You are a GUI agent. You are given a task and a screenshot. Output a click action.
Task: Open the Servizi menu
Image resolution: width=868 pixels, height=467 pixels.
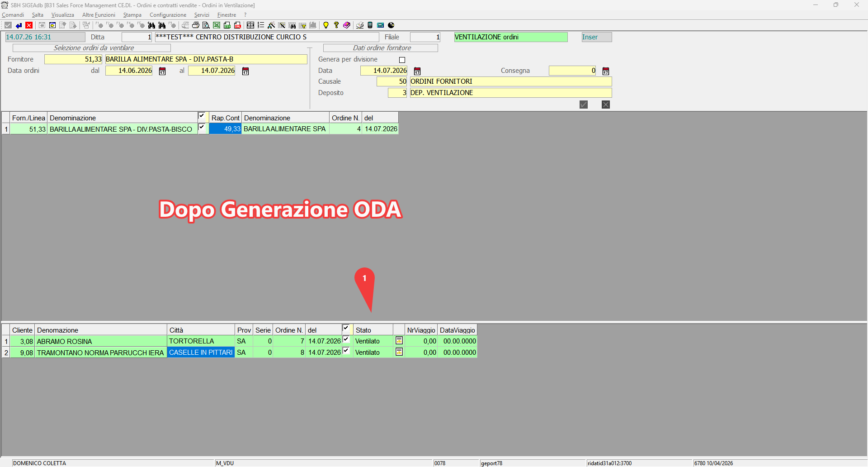(202, 15)
